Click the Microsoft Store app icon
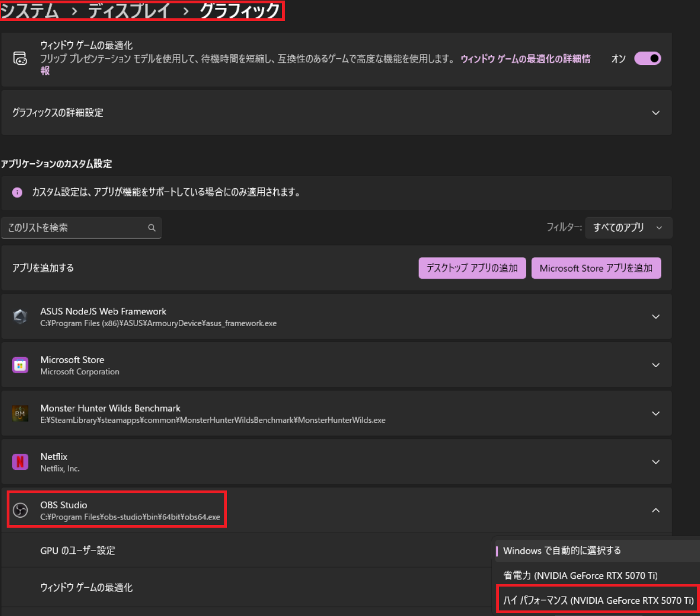Screen dimensions: 700x616 (x=21, y=365)
